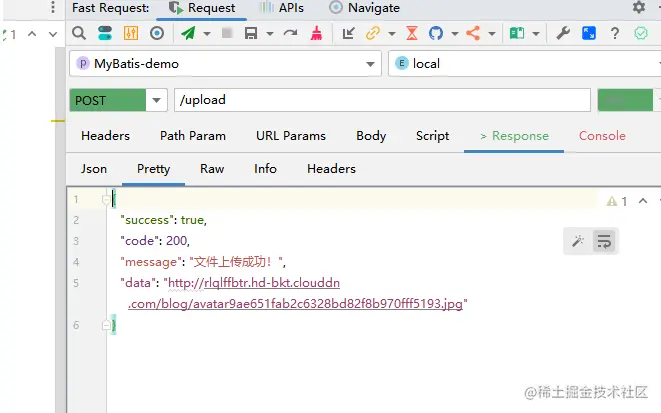Go to previous problem with editor up arrow
Image resolution: width=661 pixels, height=413 pixels.
(643, 201)
